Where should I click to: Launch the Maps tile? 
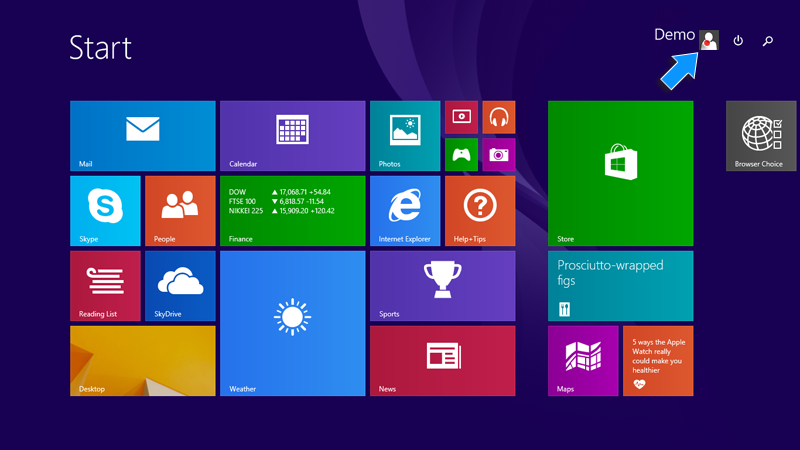[x=583, y=360]
